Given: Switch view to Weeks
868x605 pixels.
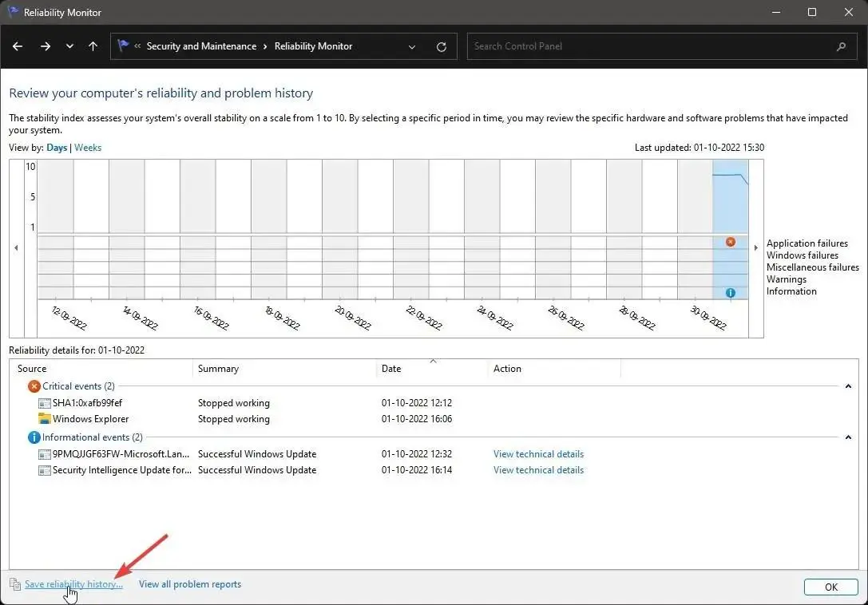Looking at the screenshot, I should (x=88, y=148).
